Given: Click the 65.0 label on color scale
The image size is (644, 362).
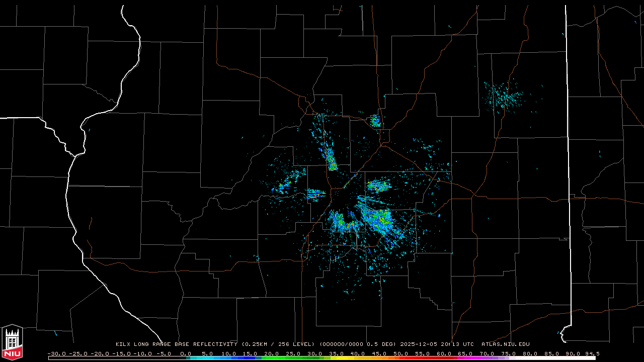Looking at the screenshot, I should click(x=465, y=353).
